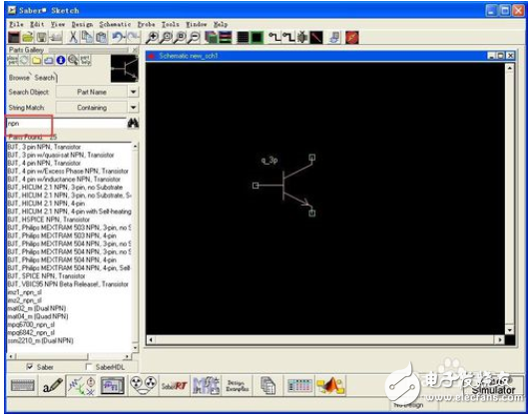Click the undo arrow icon
The image size is (532, 414).
click(118, 37)
